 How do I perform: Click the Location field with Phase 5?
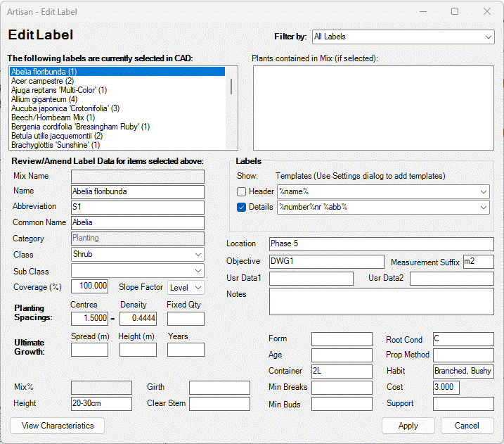(x=381, y=243)
